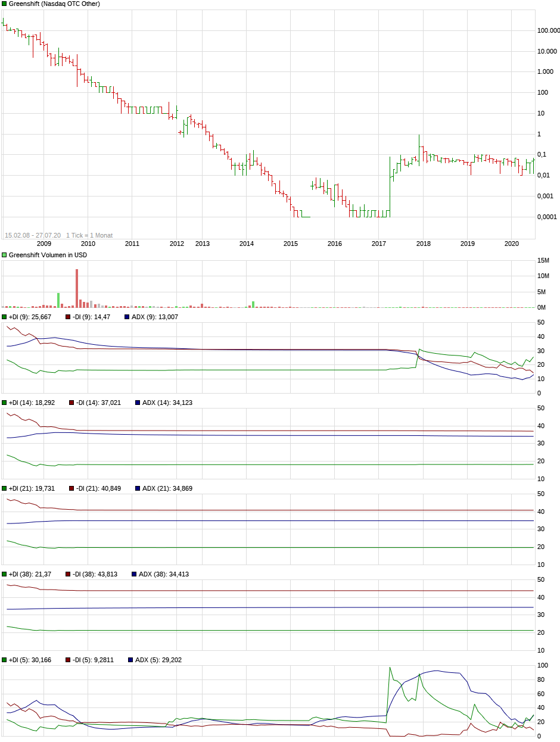The width and height of the screenshot is (560, 742).
Task: Click the 2015 year label on the time axis
Action: 291,244
